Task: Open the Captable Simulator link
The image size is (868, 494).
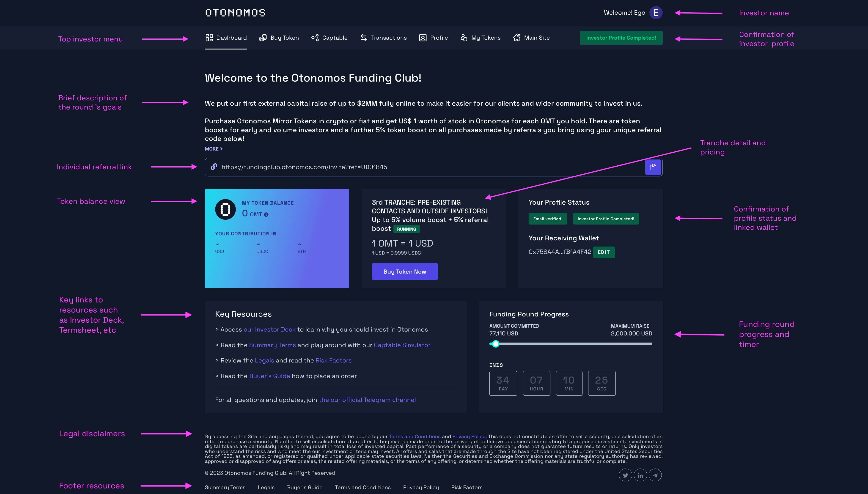Action: point(402,345)
